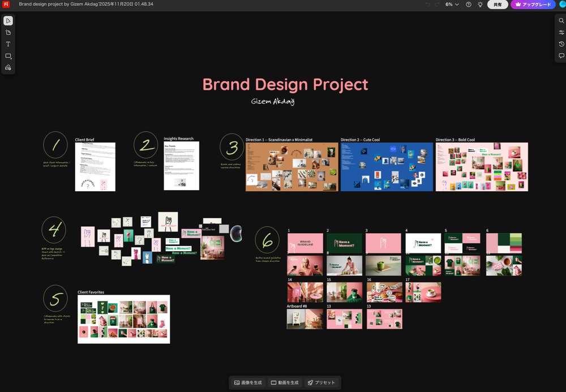
Task: Click the Adobe Firefly home logo
Action: (7, 5)
